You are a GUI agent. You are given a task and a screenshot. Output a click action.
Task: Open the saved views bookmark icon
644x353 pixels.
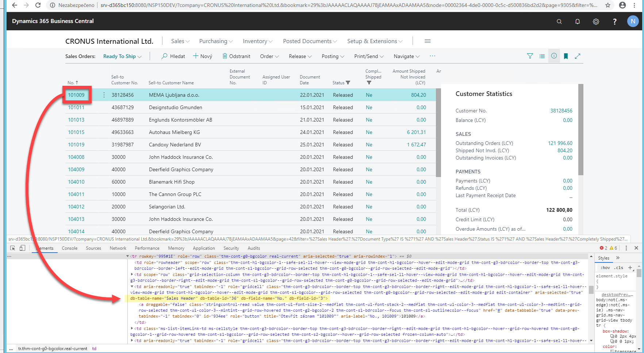tap(566, 56)
